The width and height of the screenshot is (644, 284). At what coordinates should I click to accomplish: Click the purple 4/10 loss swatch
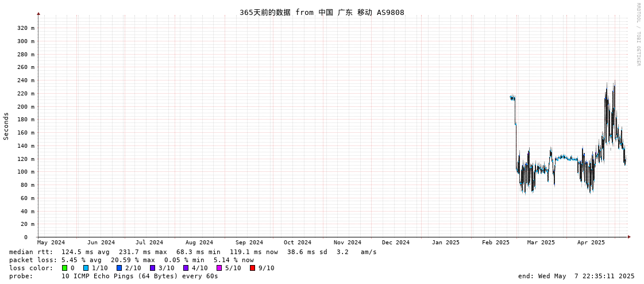[x=186, y=268]
